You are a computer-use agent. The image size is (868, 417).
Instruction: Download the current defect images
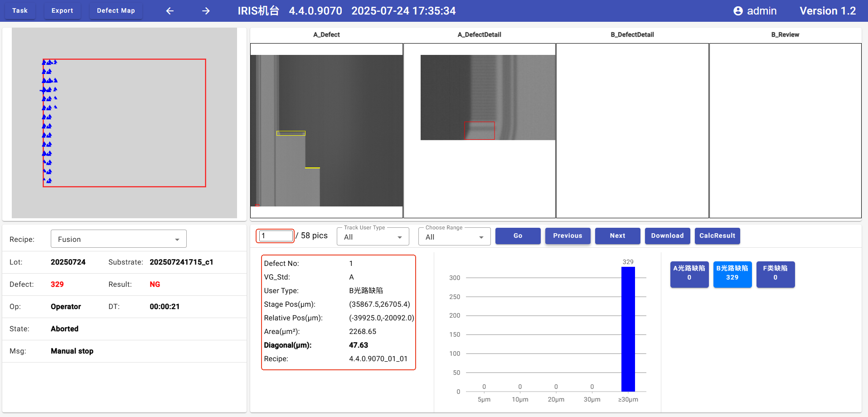pyautogui.click(x=667, y=236)
